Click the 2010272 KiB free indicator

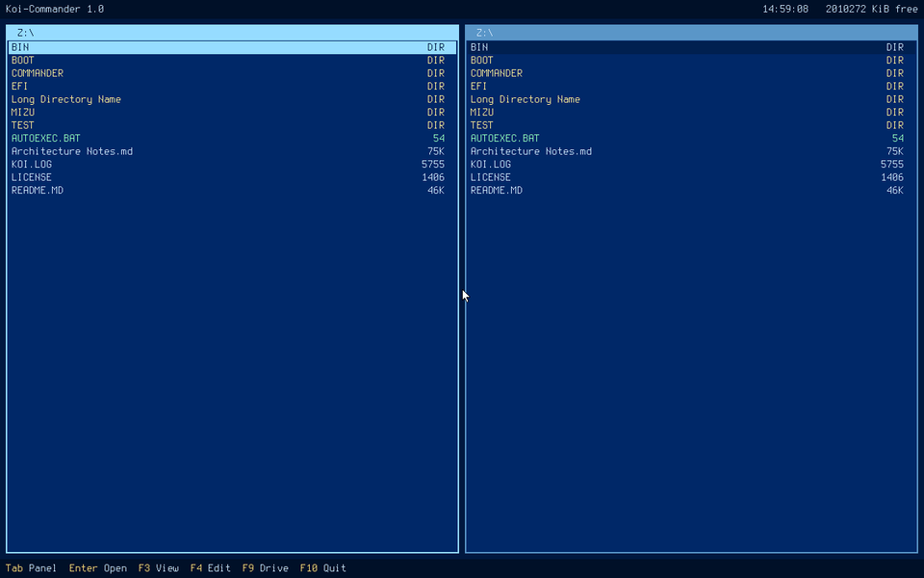[x=872, y=9]
